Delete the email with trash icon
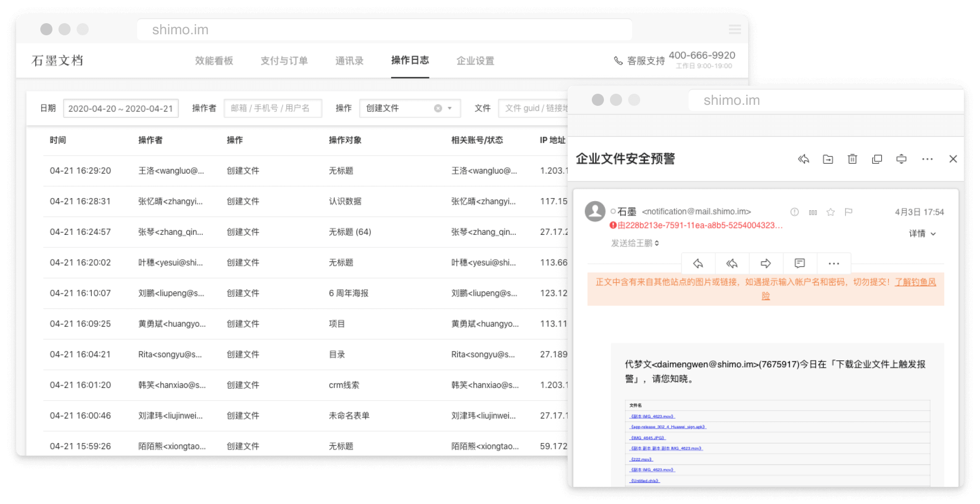The width and height of the screenshot is (980, 504). [852, 159]
